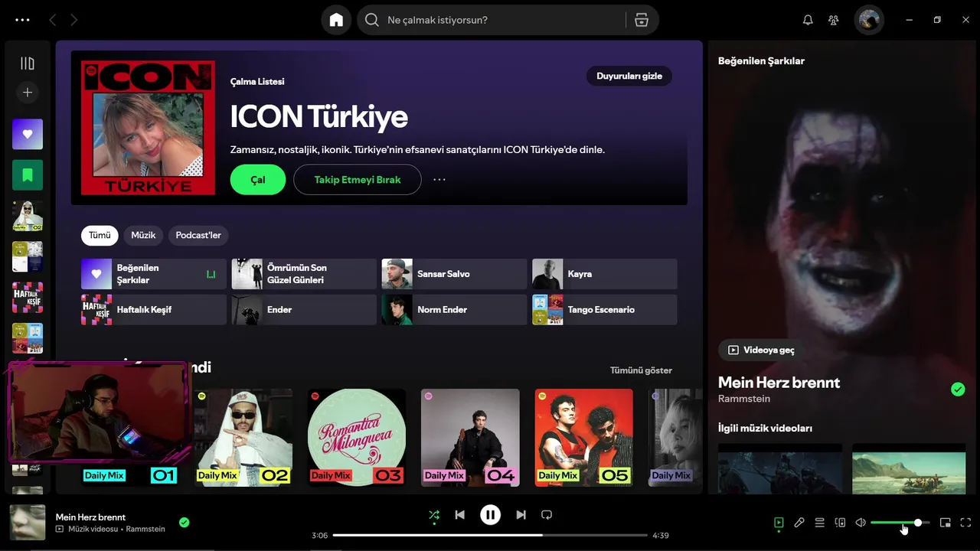Open Daily Mix 04 card
This screenshot has height=551, width=980.
[470, 438]
